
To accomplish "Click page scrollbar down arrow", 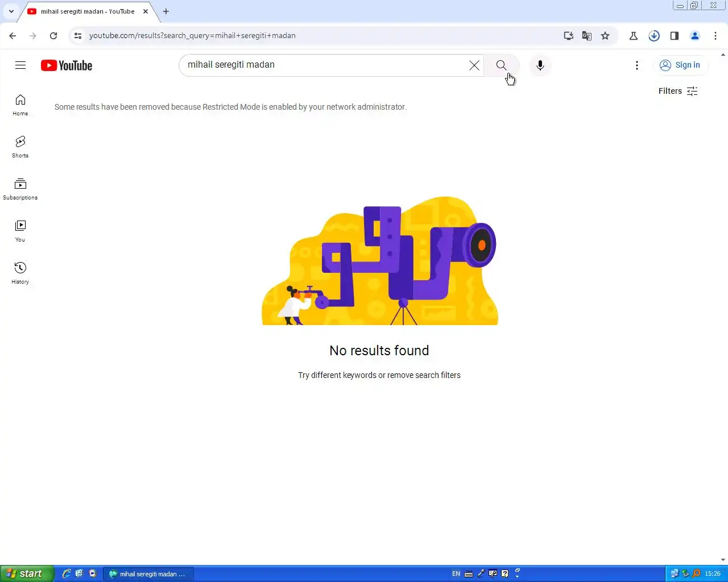I will [x=723, y=560].
